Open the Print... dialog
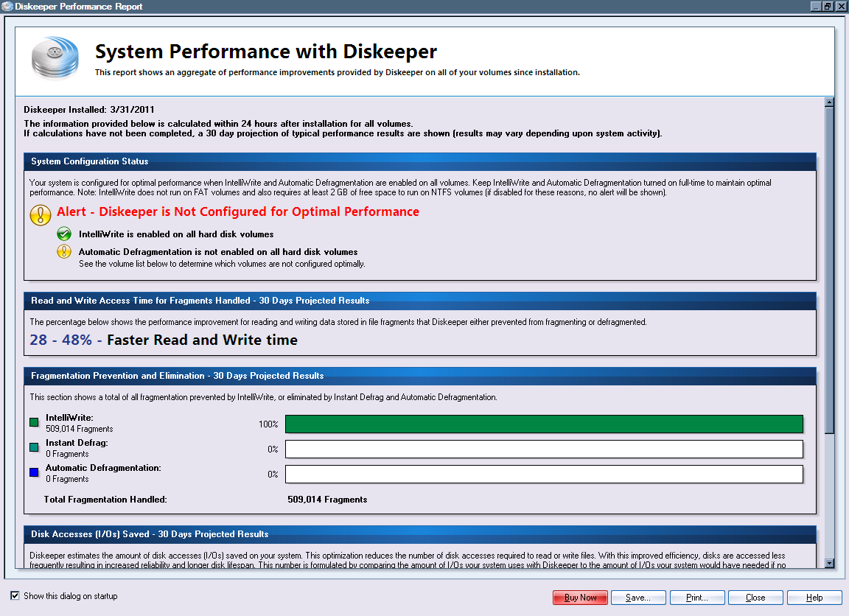 click(x=696, y=598)
